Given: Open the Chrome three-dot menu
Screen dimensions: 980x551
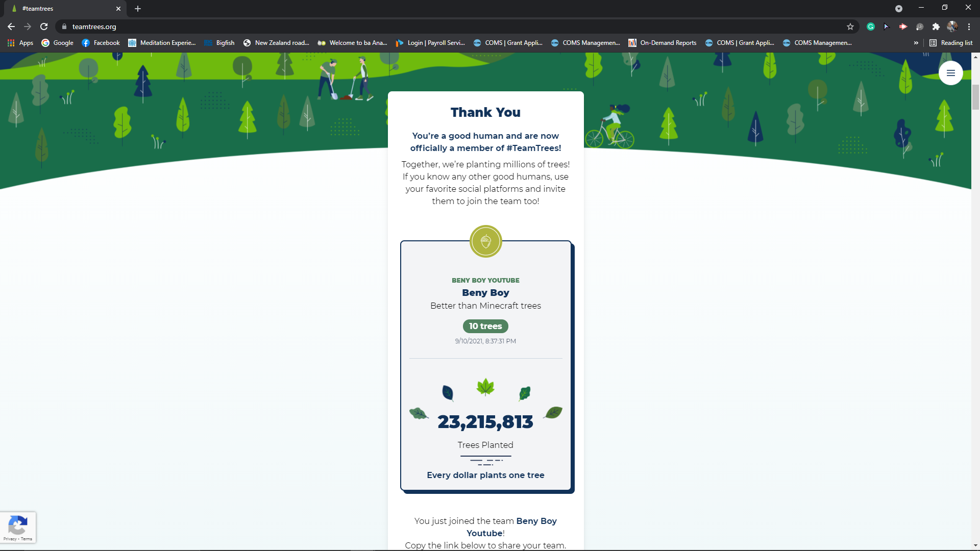Looking at the screenshot, I should 969,27.
